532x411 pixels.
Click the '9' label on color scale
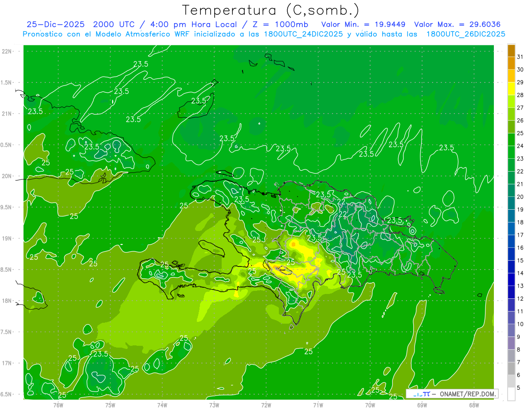[519, 337]
